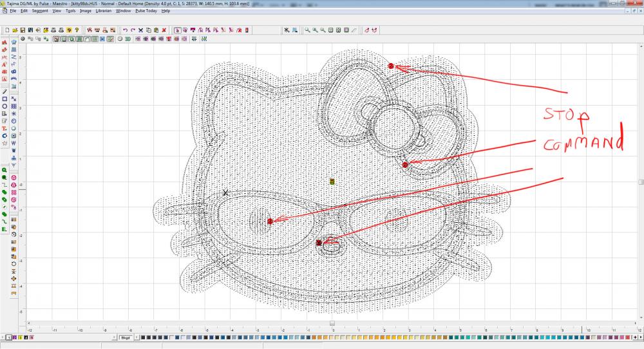
Task: Select the yellow needle 3 swatch
Action: [x=20, y=337]
